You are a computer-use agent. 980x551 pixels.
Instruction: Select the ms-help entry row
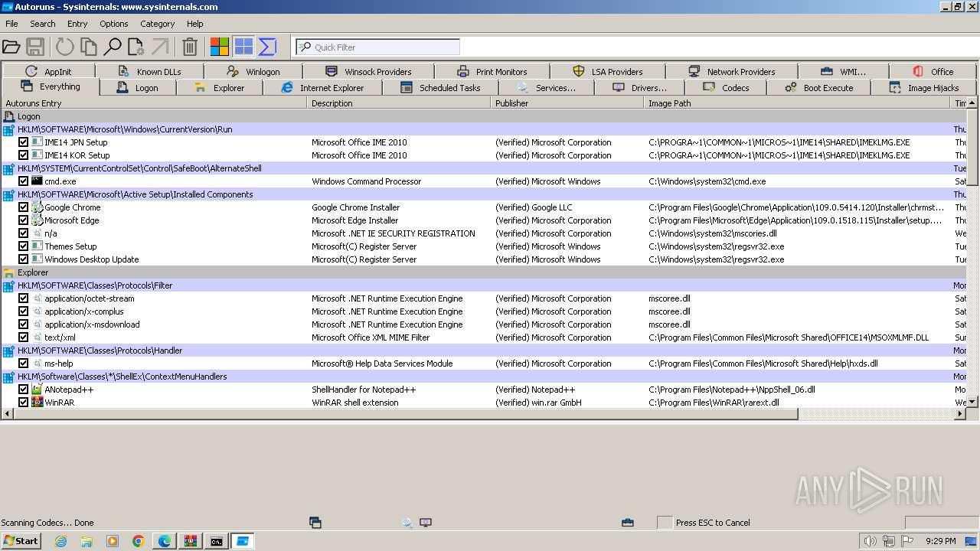(484, 364)
